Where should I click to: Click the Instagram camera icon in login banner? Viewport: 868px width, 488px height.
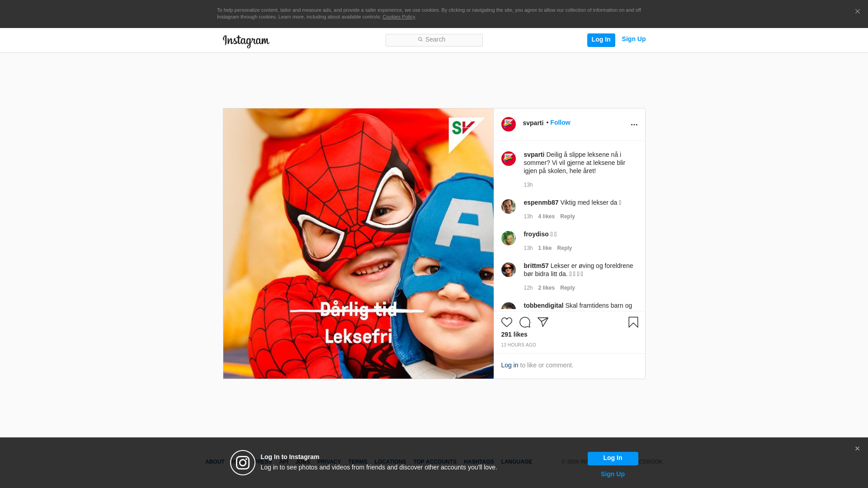point(242,463)
